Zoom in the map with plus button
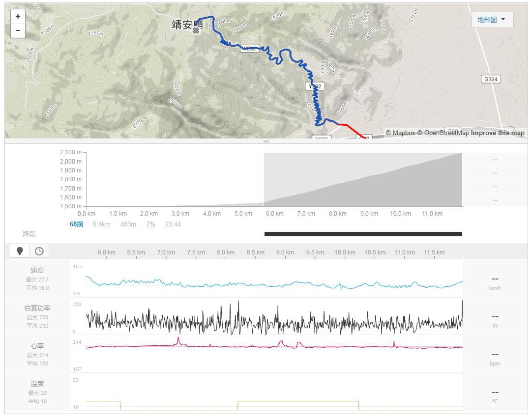The width and height of the screenshot is (532, 418). coord(18,16)
